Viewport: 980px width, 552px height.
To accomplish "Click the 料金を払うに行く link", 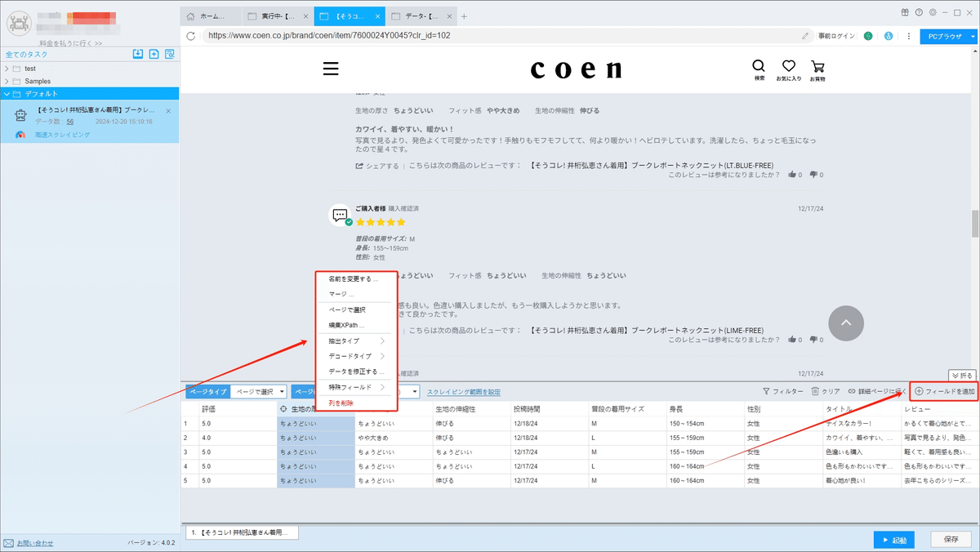I will [x=71, y=43].
